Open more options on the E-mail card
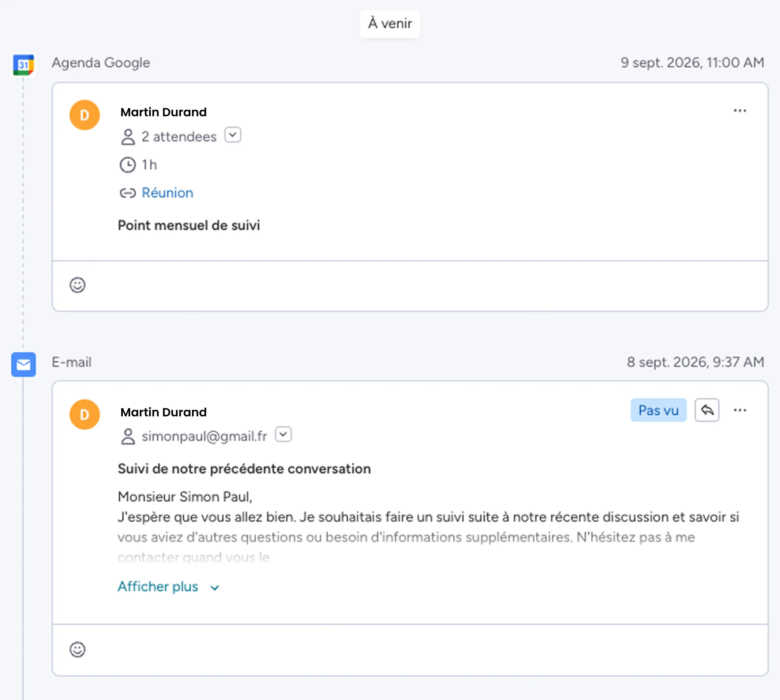This screenshot has width=780, height=700. [x=739, y=410]
